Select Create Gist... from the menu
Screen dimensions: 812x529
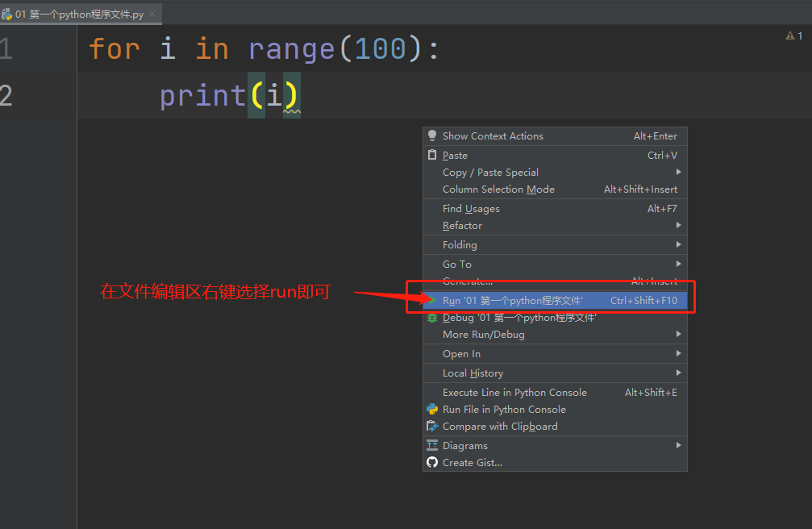click(x=555, y=463)
